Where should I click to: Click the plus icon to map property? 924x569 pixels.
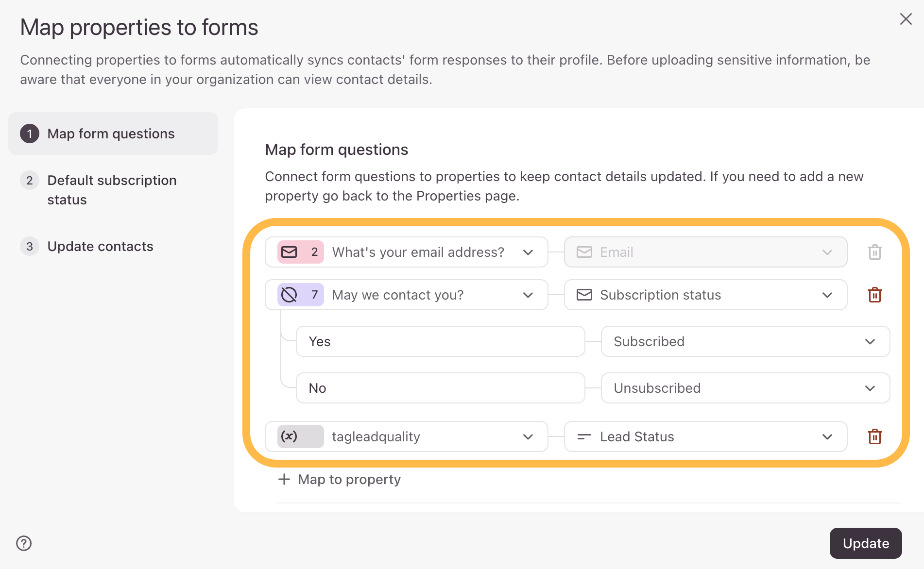click(284, 479)
